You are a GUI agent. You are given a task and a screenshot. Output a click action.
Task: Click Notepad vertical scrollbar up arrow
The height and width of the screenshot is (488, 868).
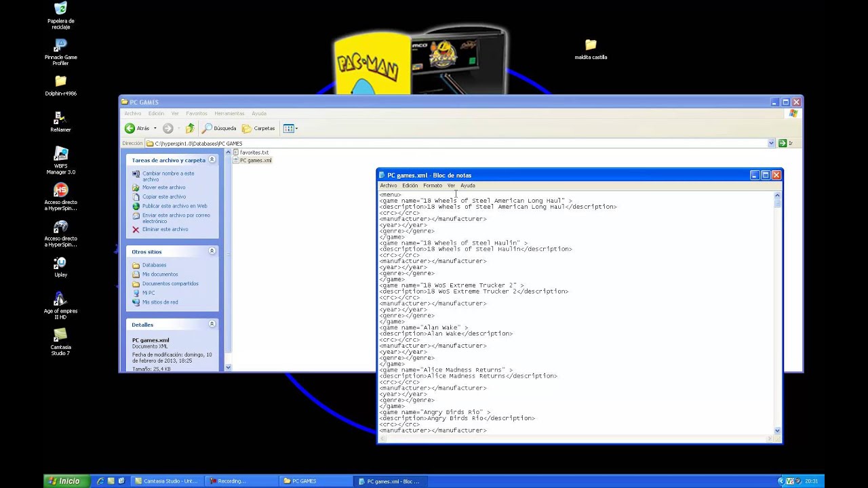[777, 195]
